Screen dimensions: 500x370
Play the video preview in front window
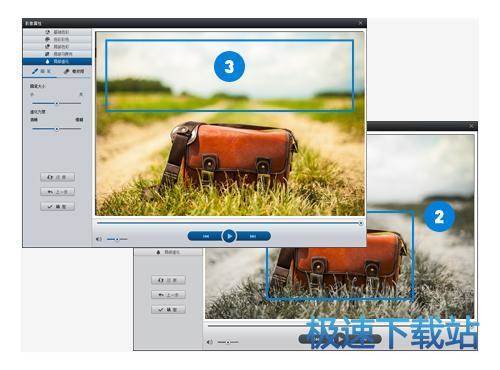click(229, 236)
